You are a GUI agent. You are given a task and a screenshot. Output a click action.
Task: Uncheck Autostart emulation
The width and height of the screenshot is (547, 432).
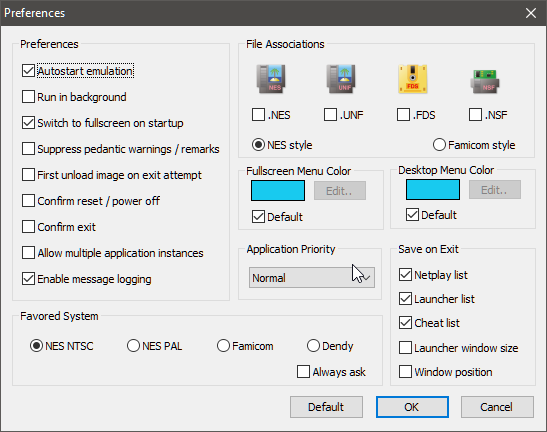28,70
